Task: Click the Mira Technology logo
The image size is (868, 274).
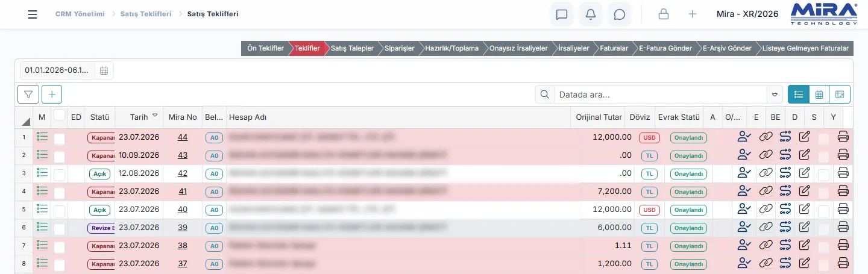Action: 824,13
